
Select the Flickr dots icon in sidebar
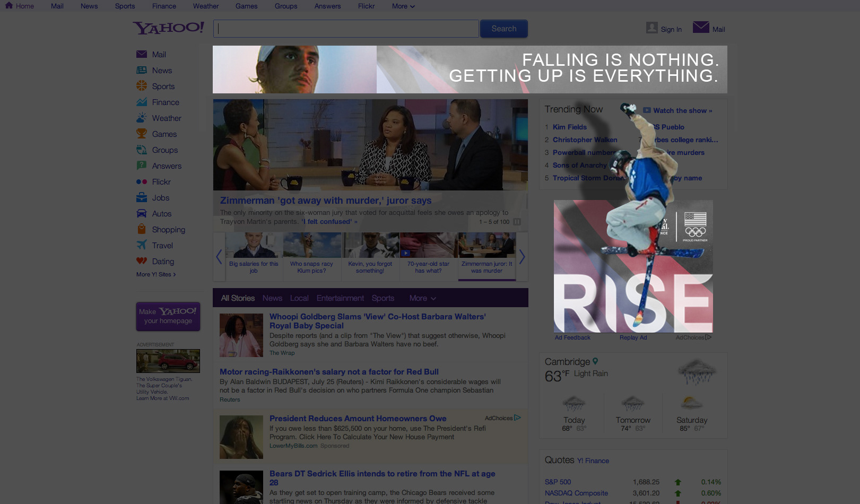click(x=142, y=181)
